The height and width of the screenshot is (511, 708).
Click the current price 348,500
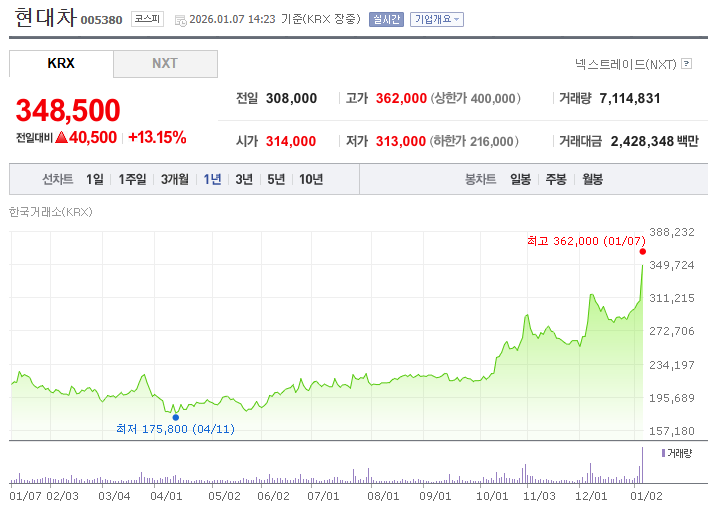point(68,110)
